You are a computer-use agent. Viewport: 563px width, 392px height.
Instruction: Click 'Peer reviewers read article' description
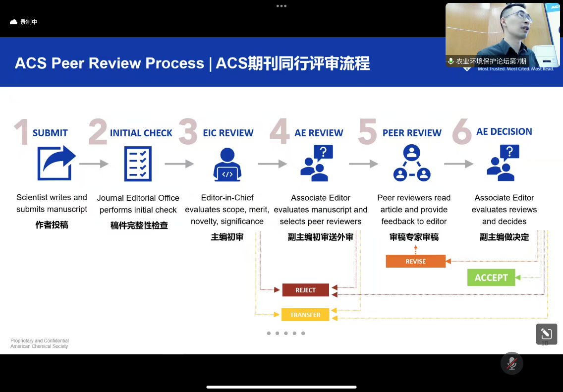pos(414,209)
